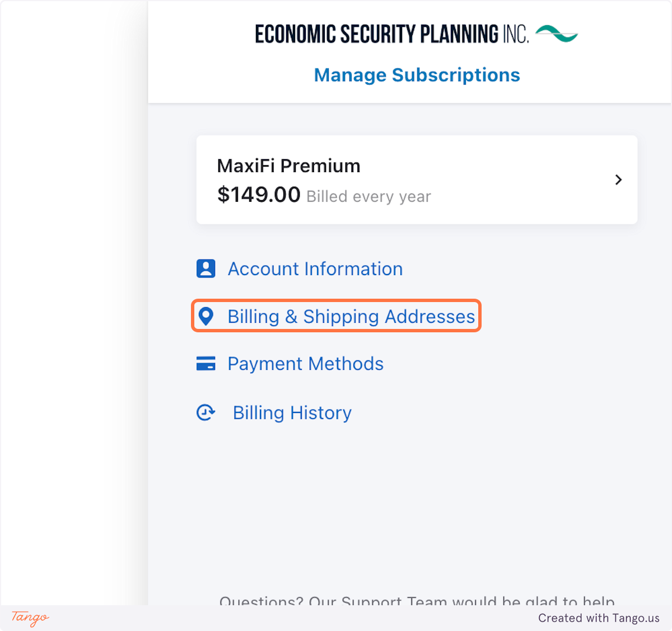
Task: Click the Support Team questions text
Action: pyautogui.click(x=417, y=601)
